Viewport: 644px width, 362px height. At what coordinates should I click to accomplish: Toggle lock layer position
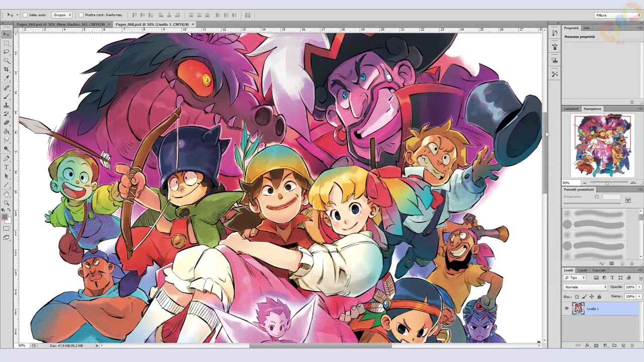[592, 297]
